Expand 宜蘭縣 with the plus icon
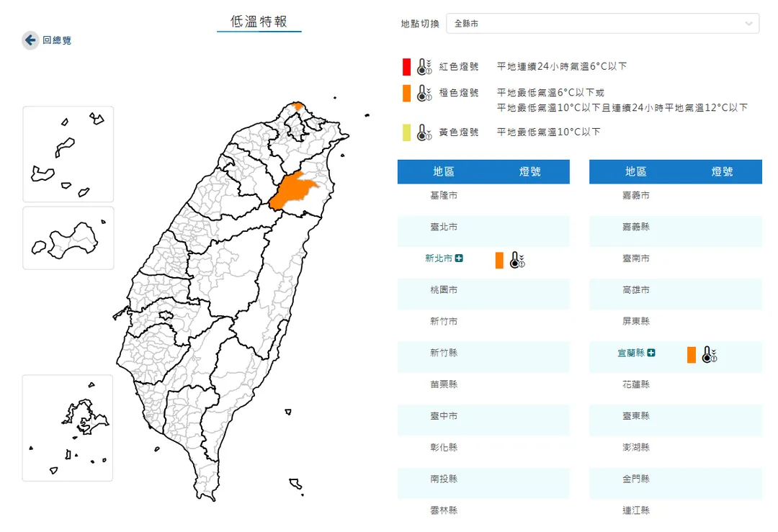The image size is (778, 532). (651, 353)
